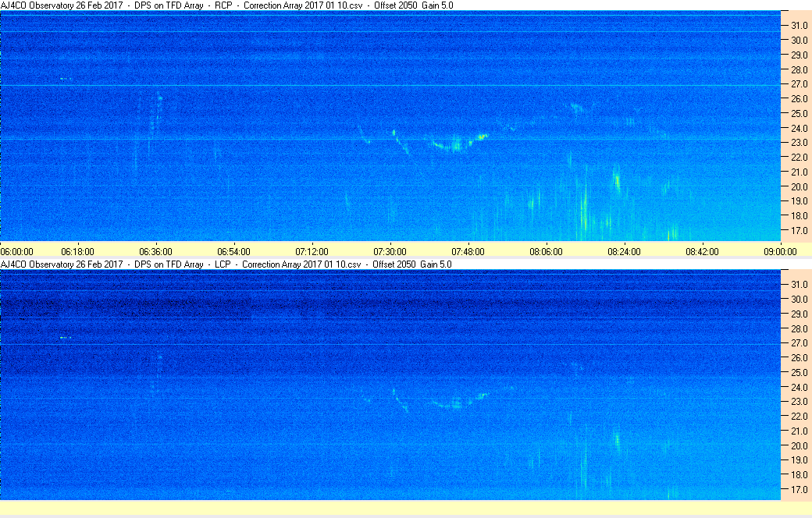Select the 06:00:00 time axis label
The width and height of the screenshot is (812, 518).
[16, 251]
